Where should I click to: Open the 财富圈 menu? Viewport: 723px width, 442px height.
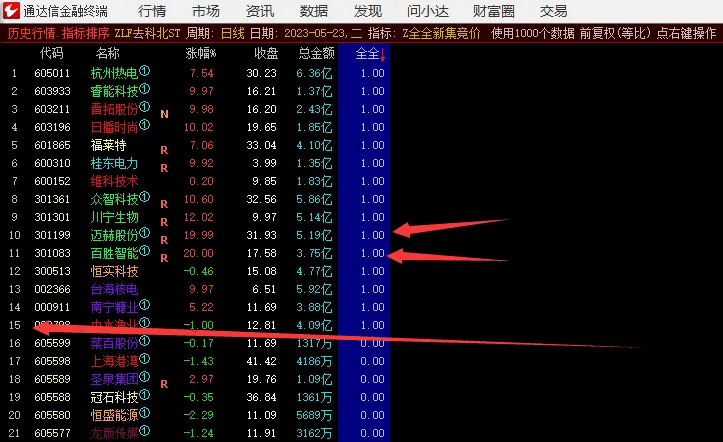click(x=494, y=11)
